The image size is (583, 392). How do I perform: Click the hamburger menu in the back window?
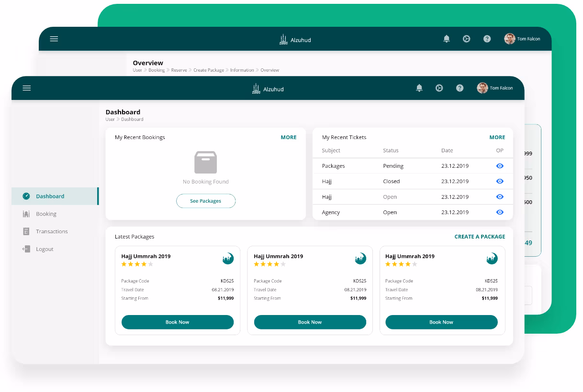click(x=54, y=39)
